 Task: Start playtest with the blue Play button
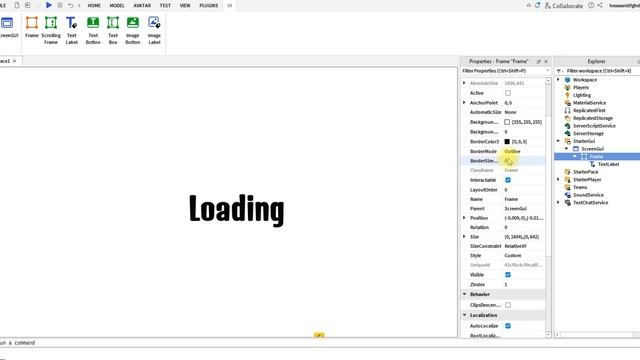(49, 5)
